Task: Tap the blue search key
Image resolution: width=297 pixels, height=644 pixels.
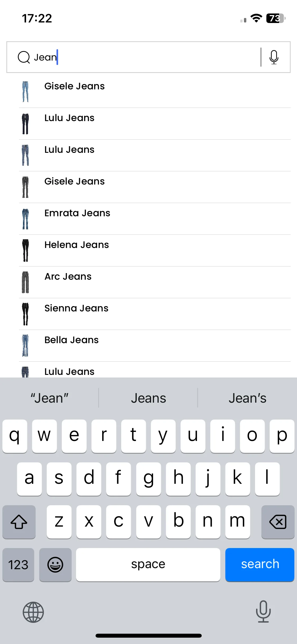Action: pos(260,565)
